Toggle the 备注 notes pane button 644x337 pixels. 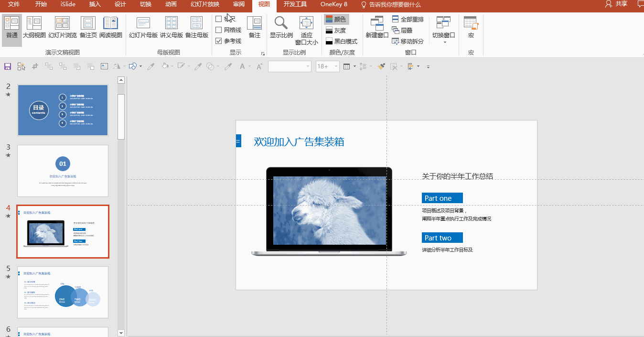255,28
